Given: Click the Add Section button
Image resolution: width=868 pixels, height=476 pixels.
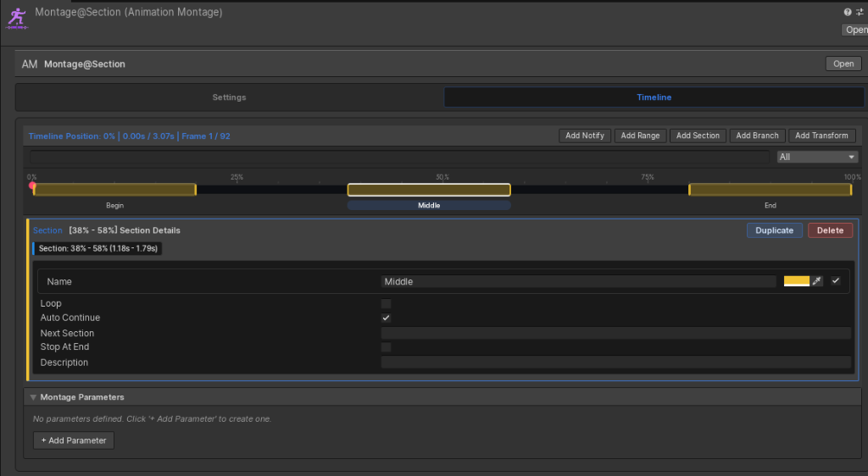Looking at the screenshot, I should 698,136.
